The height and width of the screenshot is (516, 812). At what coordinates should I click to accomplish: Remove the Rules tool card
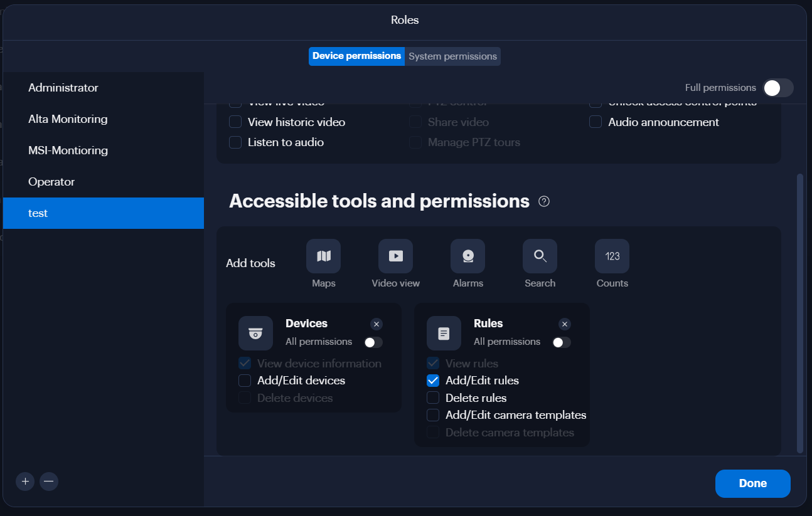(564, 324)
